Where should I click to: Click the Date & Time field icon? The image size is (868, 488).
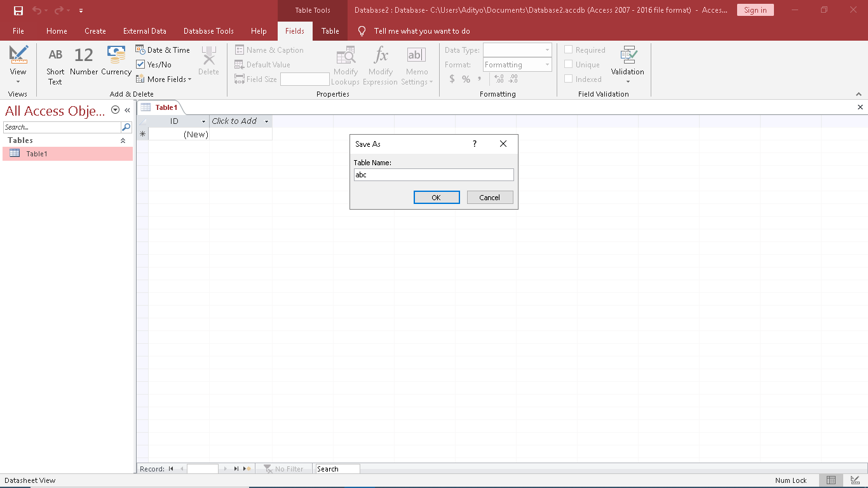tap(140, 50)
